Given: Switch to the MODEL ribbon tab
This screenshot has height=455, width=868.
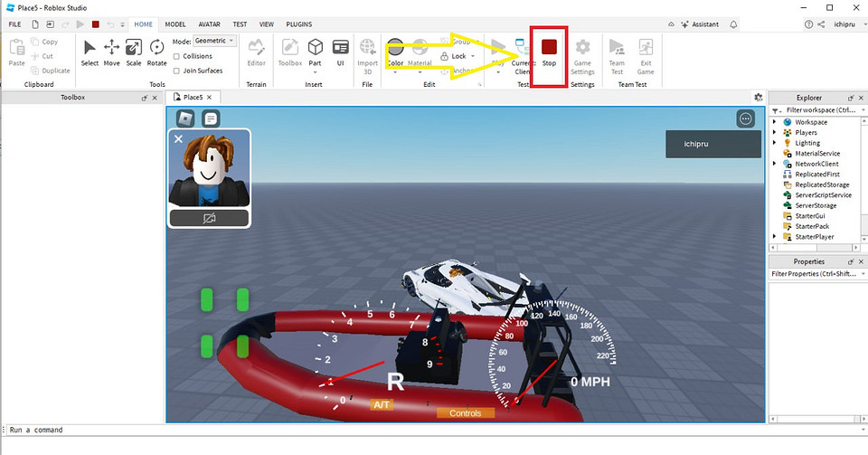Looking at the screenshot, I should click(175, 24).
